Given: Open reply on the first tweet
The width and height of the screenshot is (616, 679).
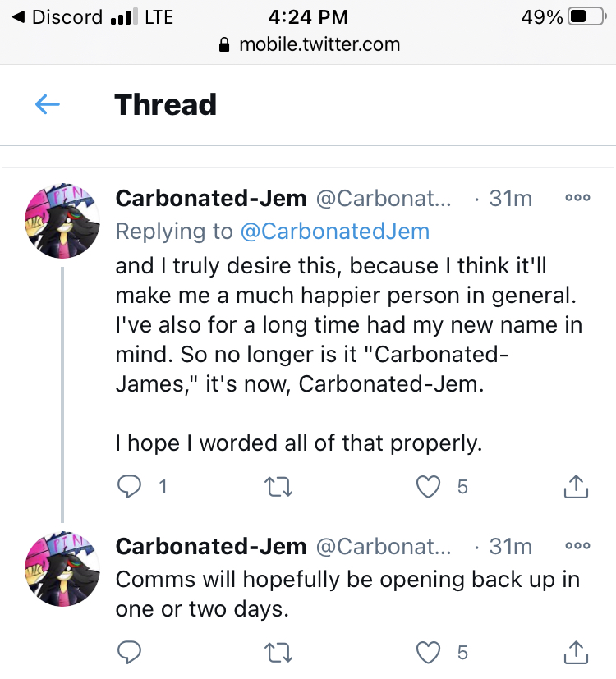Looking at the screenshot, I should point(129,487).
